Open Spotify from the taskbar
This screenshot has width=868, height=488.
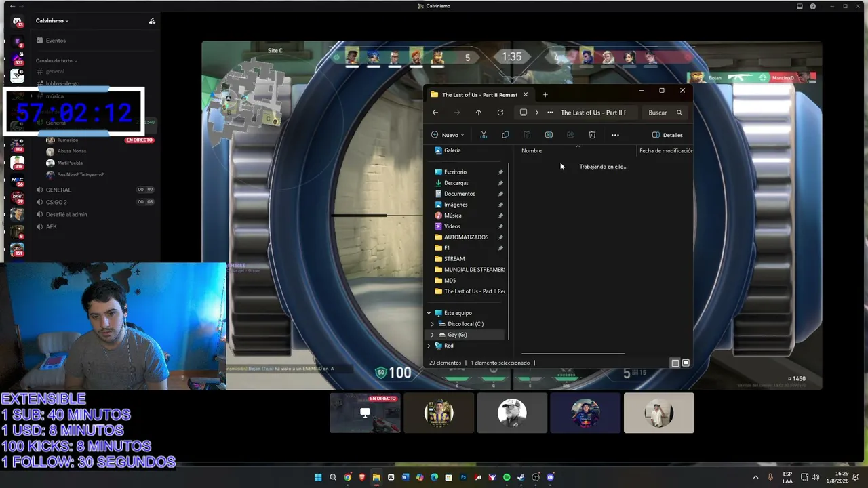coord(507,477)
